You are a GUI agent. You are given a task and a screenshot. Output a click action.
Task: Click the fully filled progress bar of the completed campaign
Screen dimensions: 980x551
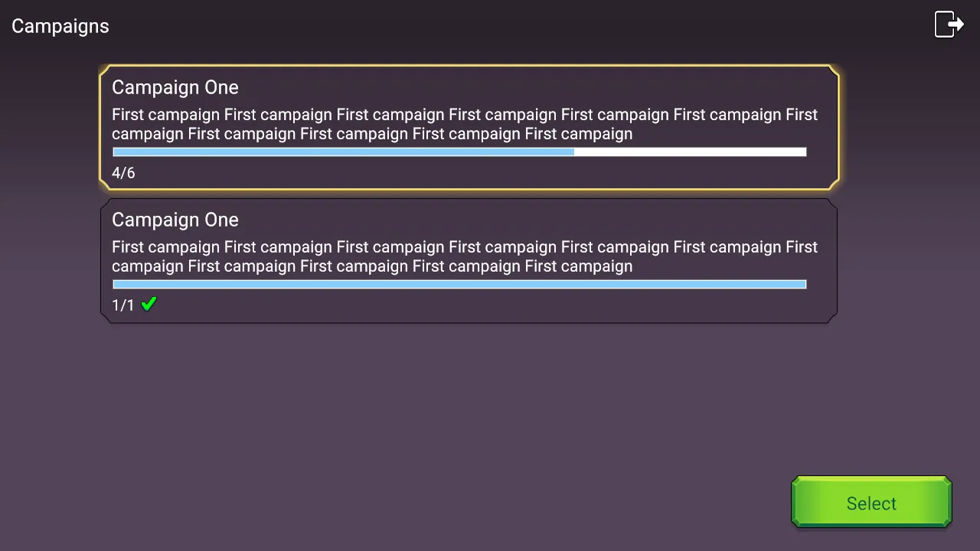pyautogui.click(x=459, y=285)
